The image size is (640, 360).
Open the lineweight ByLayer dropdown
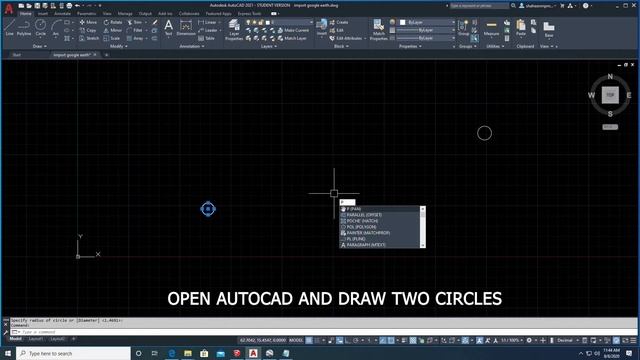tap(427, 30)
